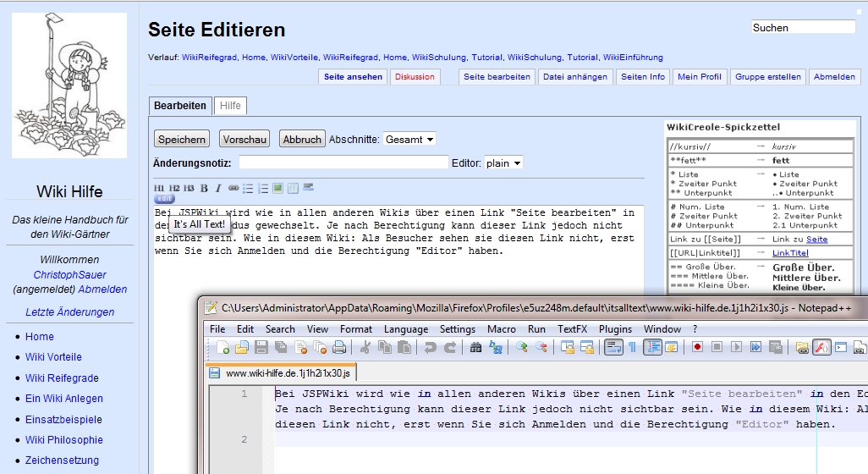Apply bold formatting in wiki editor toolbar
This screenshot has height=474, width=868.
(x=204, y=188)
